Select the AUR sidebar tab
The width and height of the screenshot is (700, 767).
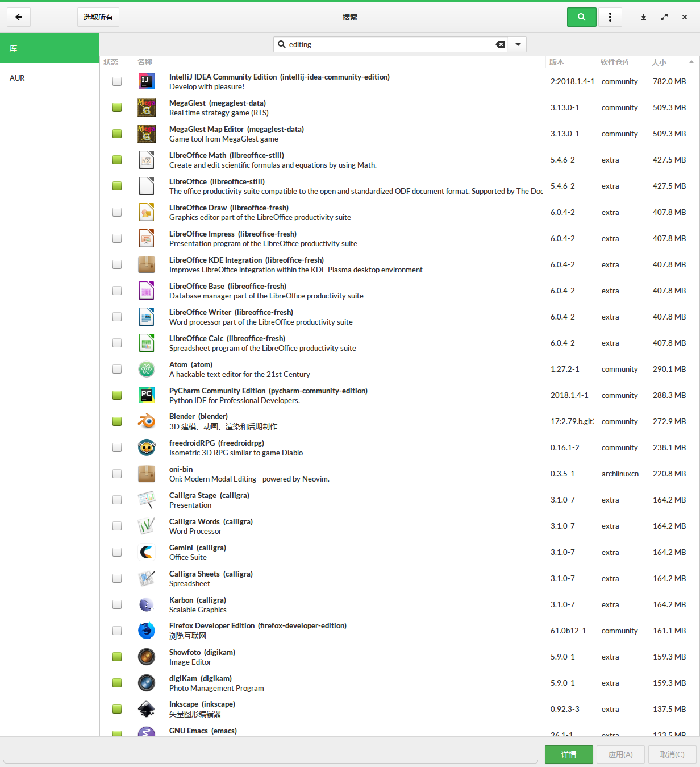coord(49,78)
